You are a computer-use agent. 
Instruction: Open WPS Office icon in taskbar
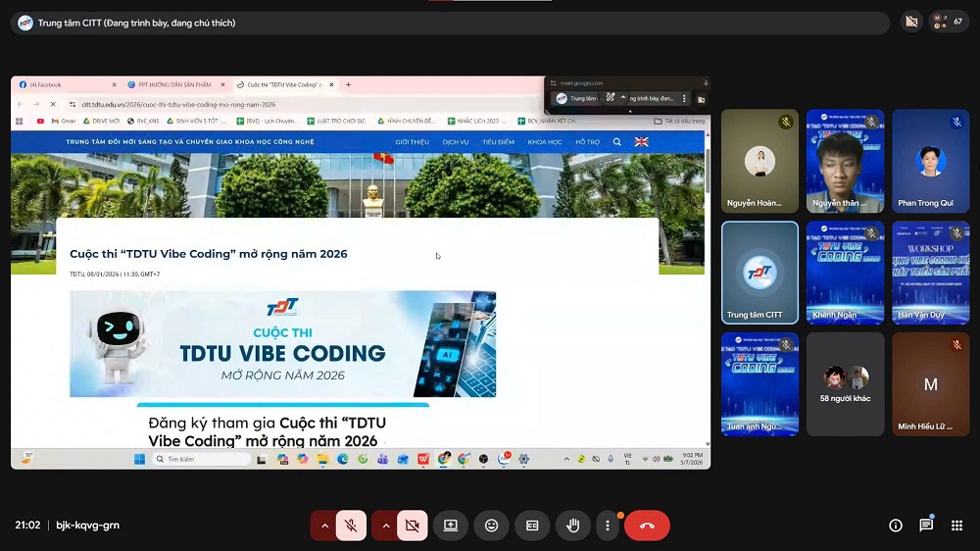point(423,459)
